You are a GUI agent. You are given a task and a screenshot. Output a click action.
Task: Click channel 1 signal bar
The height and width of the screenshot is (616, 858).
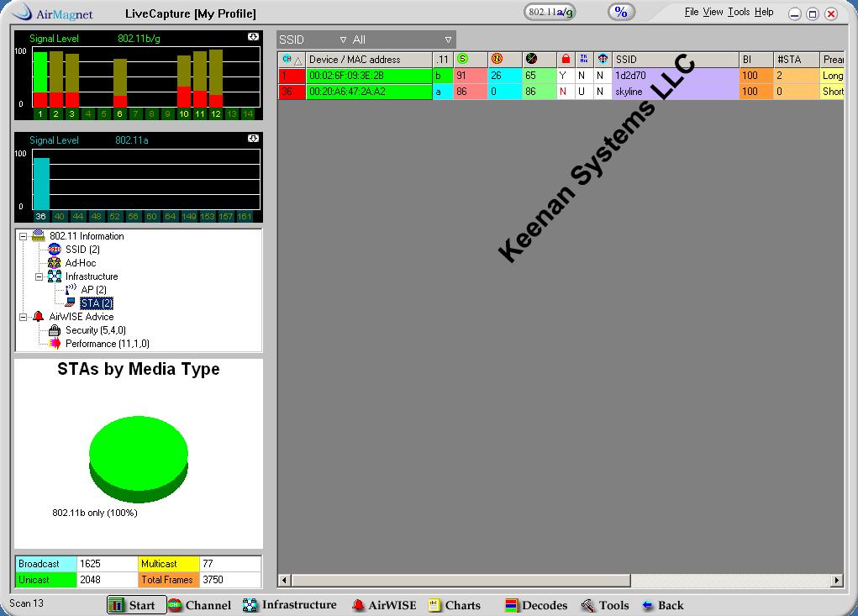click(x=40, y=79)
